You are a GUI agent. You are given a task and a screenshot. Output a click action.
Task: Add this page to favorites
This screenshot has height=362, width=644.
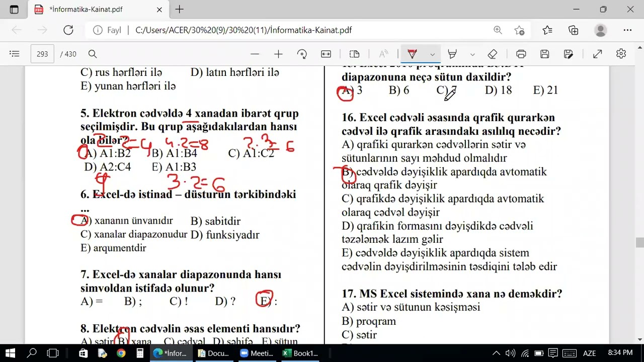click(520, 30)
